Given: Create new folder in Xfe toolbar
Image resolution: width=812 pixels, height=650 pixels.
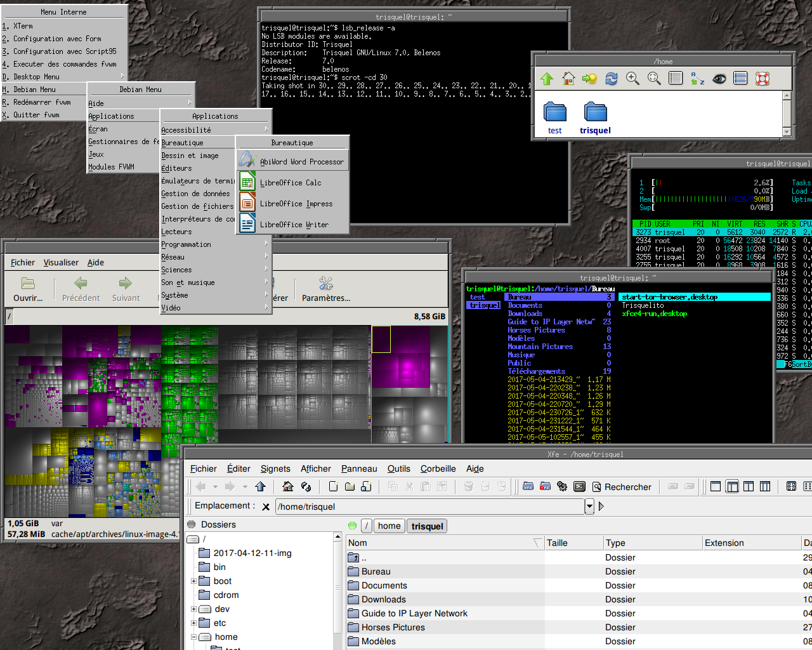Looking at the screenshot, I should 350,487.
